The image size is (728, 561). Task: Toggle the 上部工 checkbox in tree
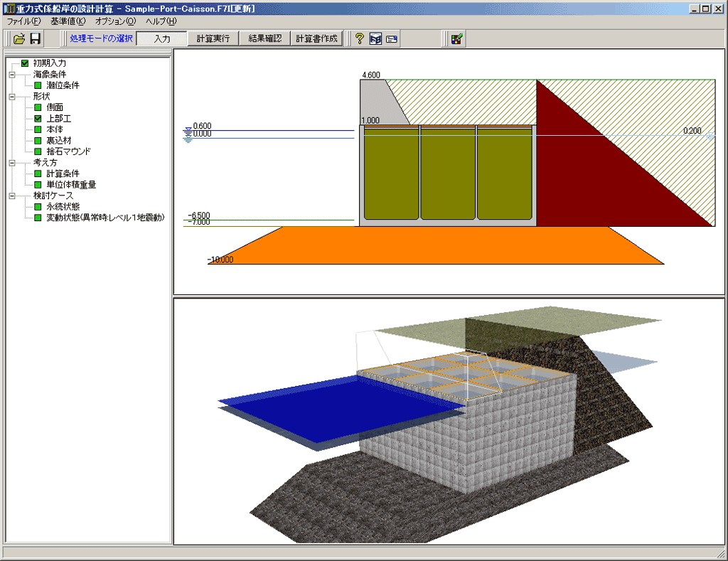(38, 118)
